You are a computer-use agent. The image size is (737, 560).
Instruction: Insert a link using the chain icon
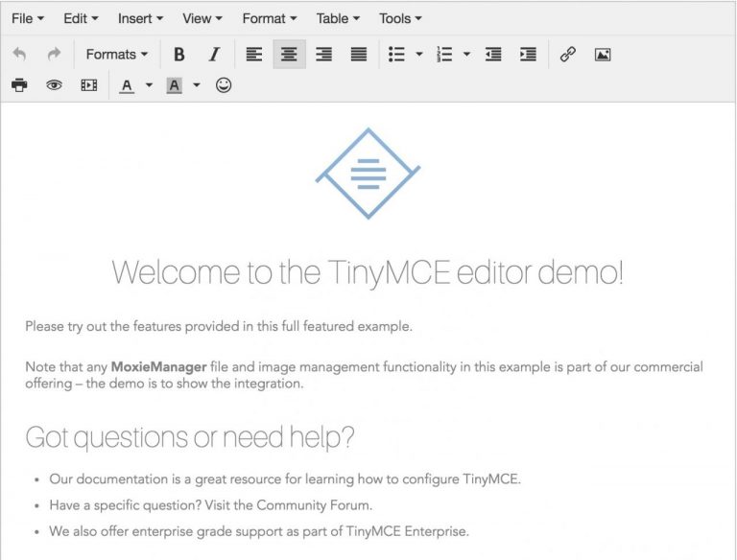click(x=567, y=55)
